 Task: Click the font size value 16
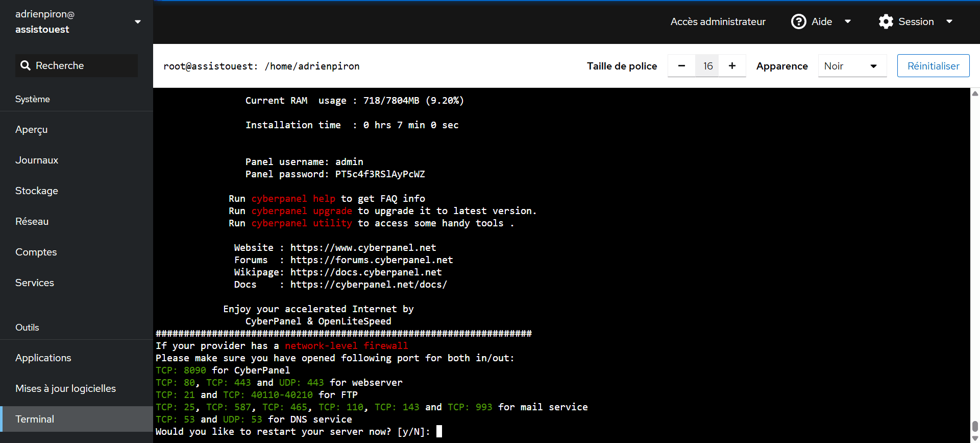(707, 66)
